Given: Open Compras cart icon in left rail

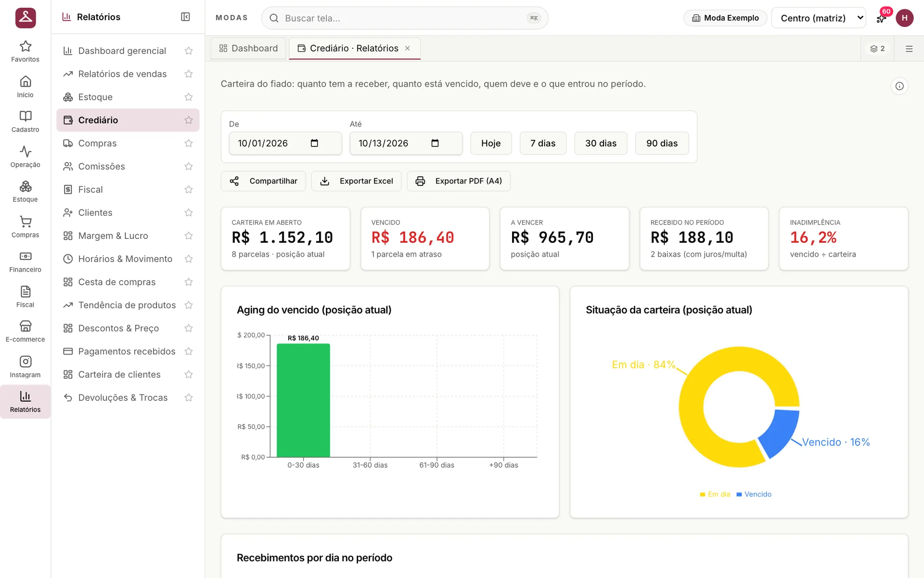Looking at the screenshot, I should 25,227.
